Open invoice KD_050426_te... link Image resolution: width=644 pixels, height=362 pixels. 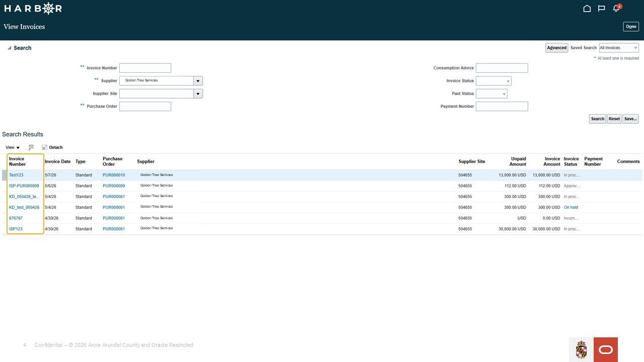tap(24, 197)
